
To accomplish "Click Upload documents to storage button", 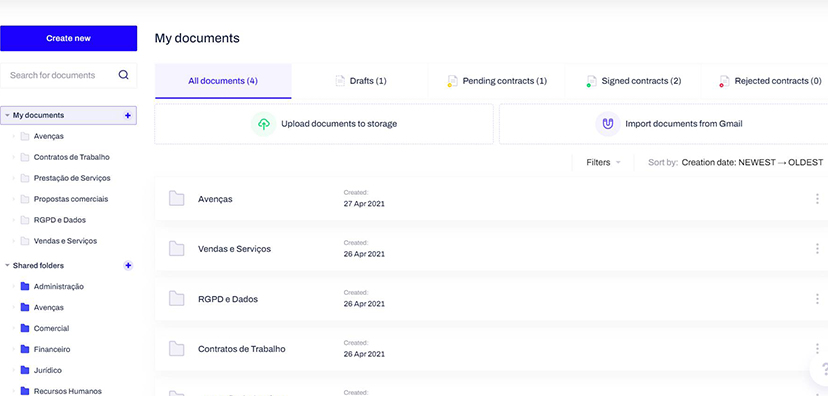I will coord(324,124).
